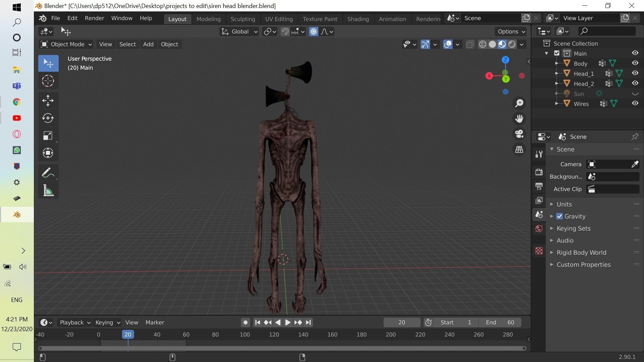The height and width of the screenshot is (362, 644).
Task: Toggle X-ray view button
Action: (470, 44)
